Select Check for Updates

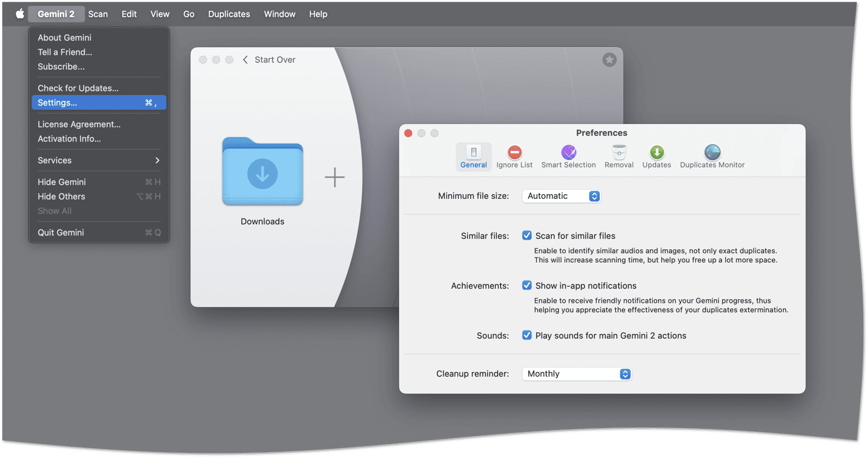coord(98,88)
